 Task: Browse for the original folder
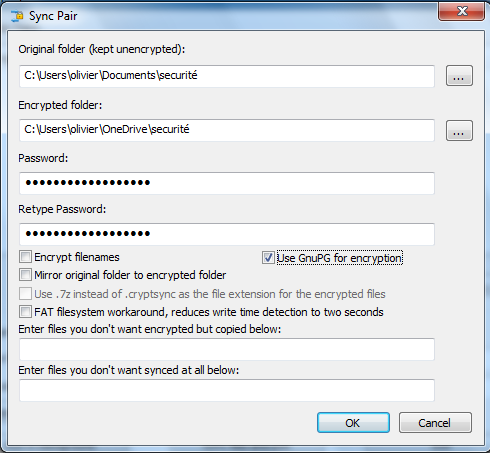(459, 76)
